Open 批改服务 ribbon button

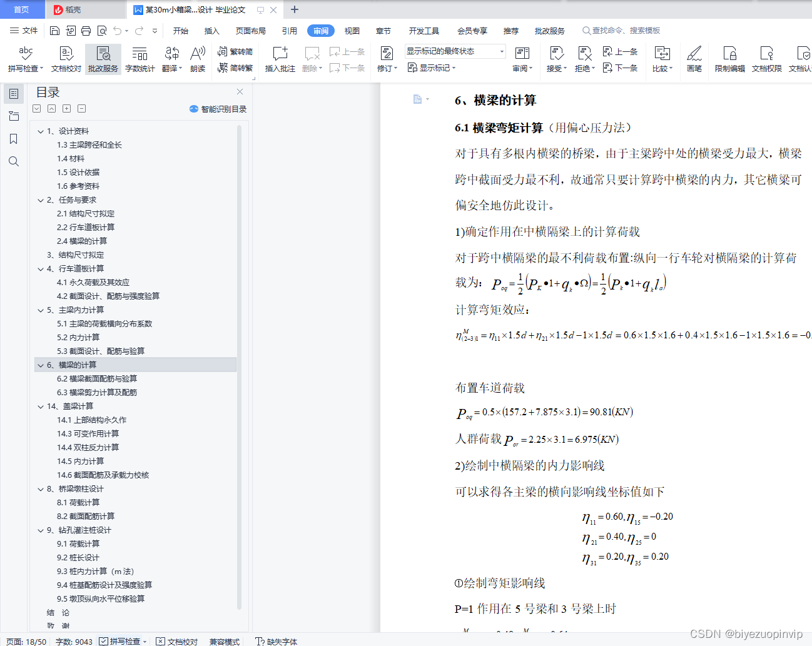103,59
